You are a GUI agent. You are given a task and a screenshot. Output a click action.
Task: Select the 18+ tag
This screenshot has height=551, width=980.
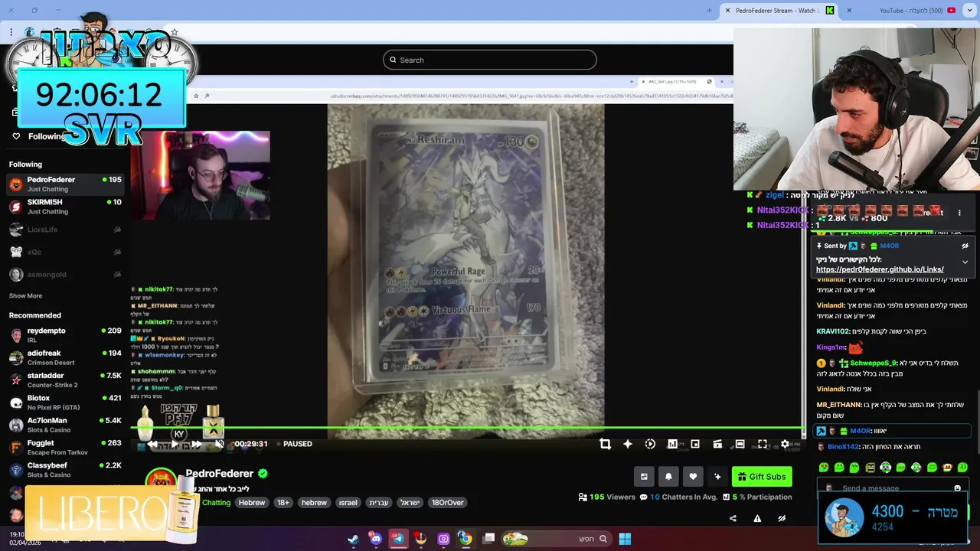coord(283,503)
